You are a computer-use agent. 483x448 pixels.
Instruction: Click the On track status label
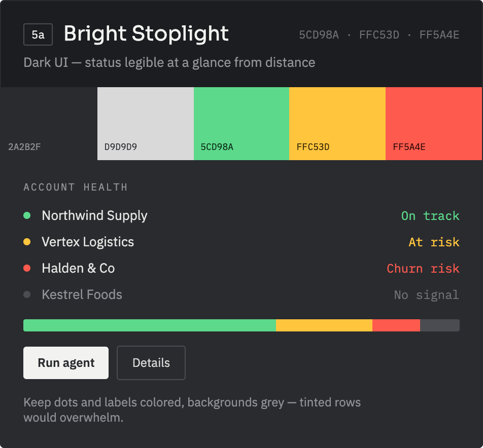(x=430, y=216)
